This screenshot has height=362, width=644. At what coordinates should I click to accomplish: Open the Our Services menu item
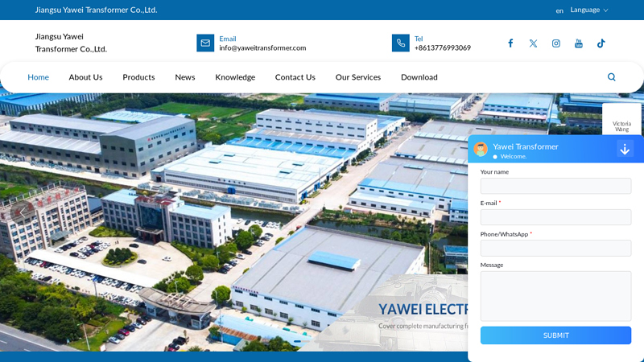click(357, 77)
